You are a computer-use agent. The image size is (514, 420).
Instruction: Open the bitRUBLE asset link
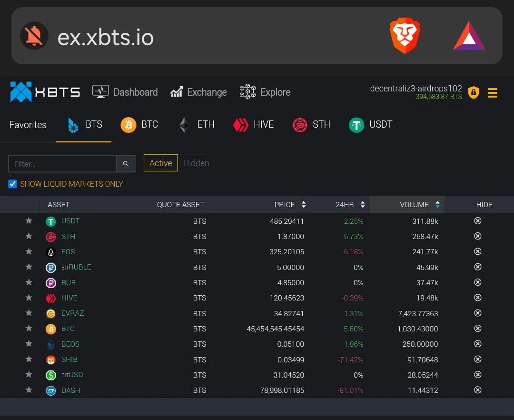click(x=76, y=267)
